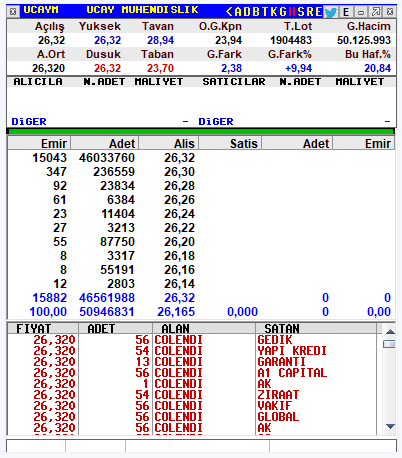402x458 pixels.
Task: Click Taban value 23,70
Action: coord(160,68)
